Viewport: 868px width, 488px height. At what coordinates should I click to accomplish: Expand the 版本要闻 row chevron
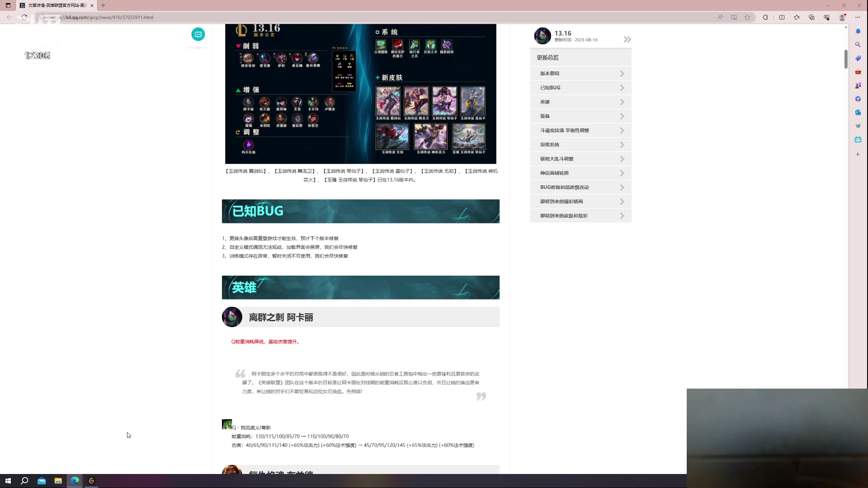[622, 74]
